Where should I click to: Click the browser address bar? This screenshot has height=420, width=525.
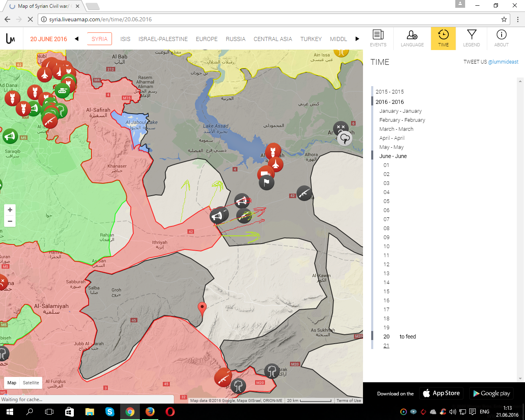[274, 19]
